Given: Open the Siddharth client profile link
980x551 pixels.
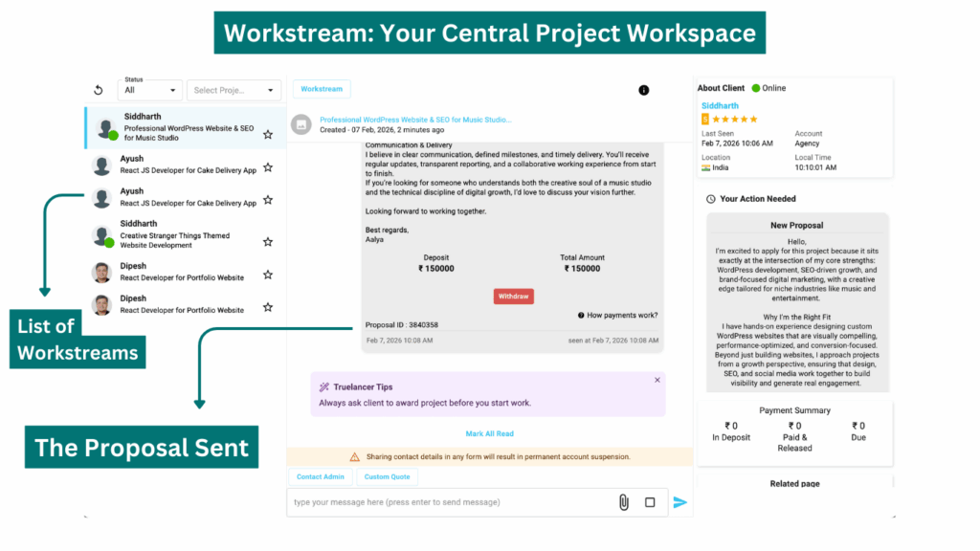Looking at the screenshot, I should pyautogui.click(x=720, y=105).
